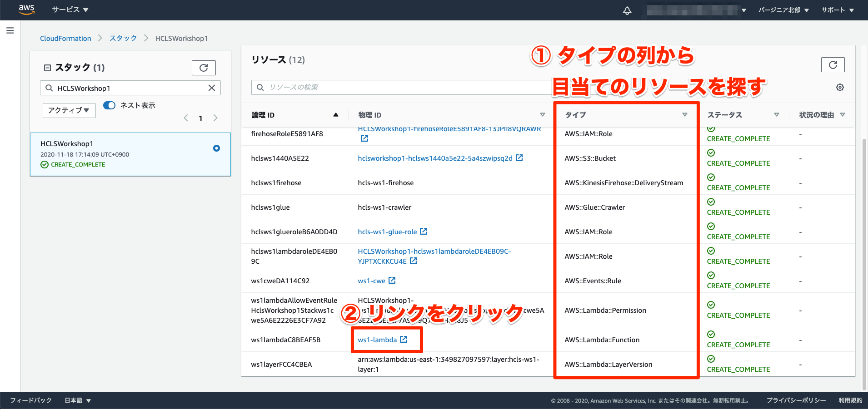
Task: Select the HCLSWorkshop1 stack card
Action: [x=130, y=154]
